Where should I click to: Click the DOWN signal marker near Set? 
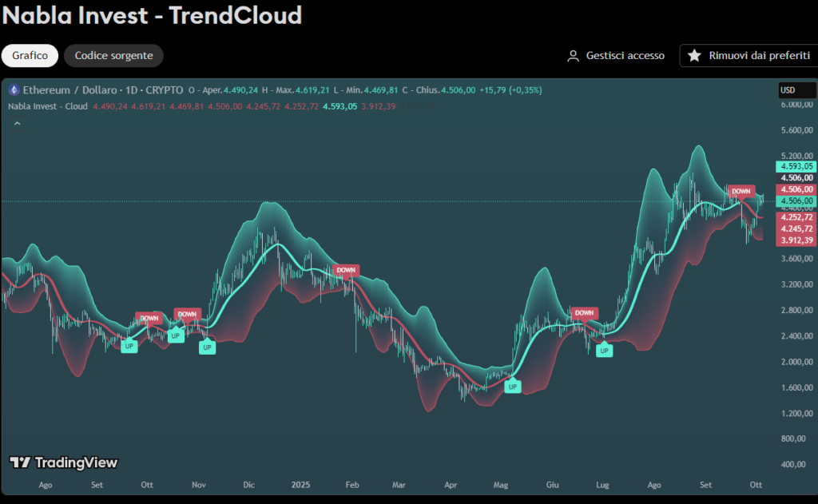[x=741, y=191]
